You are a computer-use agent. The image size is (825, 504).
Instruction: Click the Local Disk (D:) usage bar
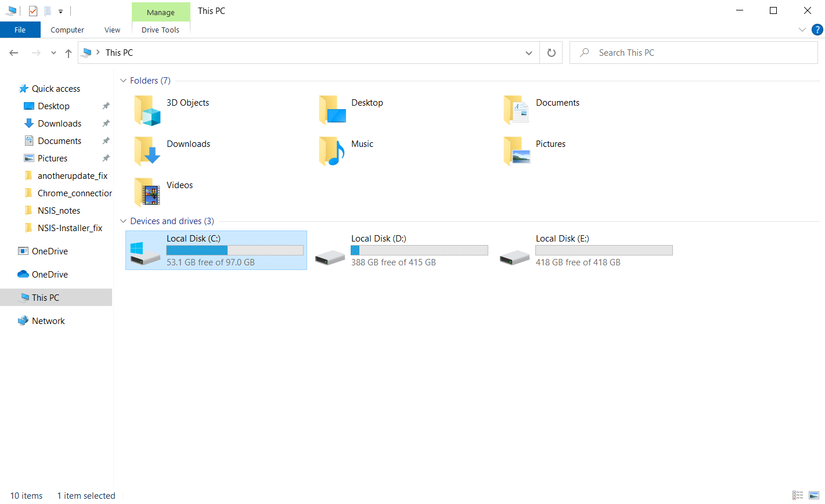click(x=419, y=250)
